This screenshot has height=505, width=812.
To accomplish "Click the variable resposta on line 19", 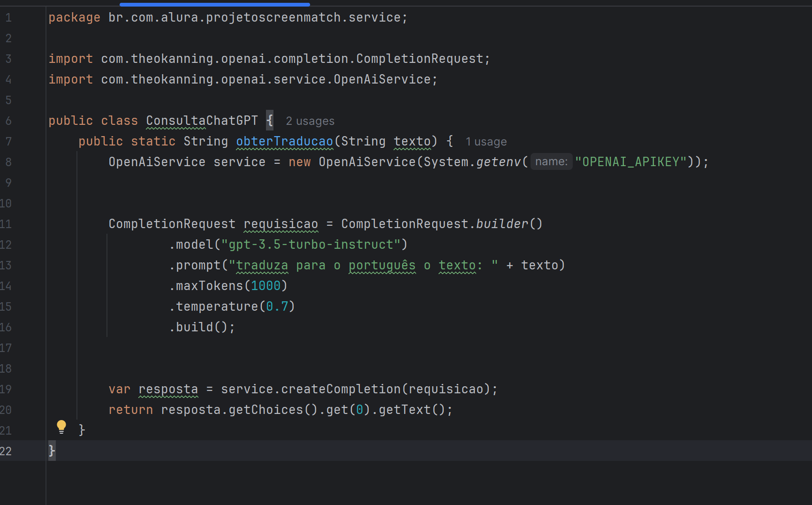I will tap(168, 389).
